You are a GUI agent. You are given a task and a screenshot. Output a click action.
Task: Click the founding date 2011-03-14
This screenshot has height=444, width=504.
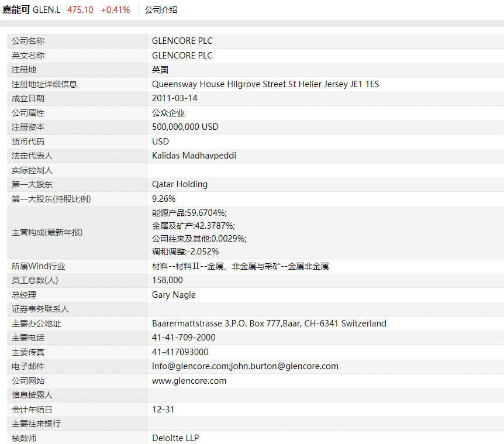[175, 98]
